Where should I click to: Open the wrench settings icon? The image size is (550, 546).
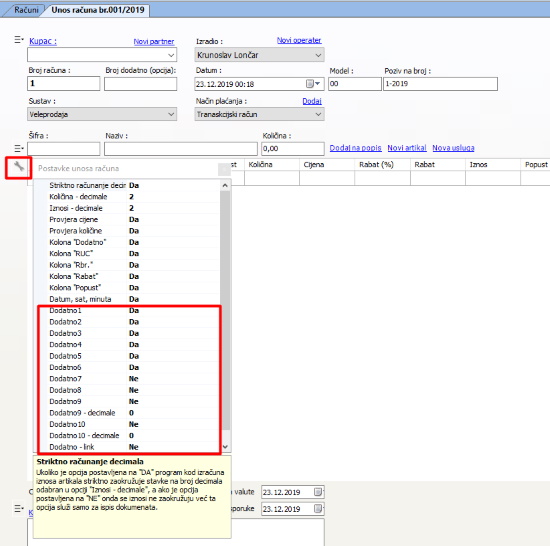tap(19, 167)
